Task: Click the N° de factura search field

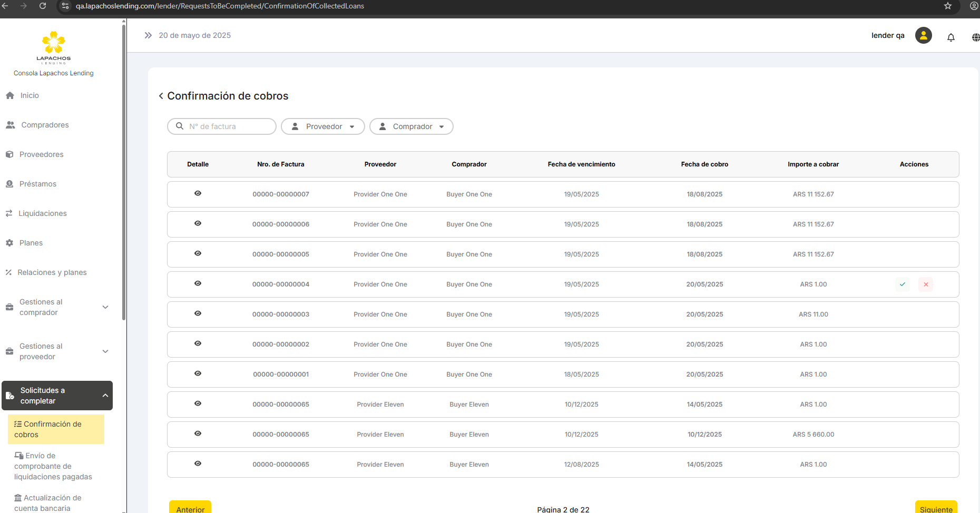Action: [x=222, y=126]
